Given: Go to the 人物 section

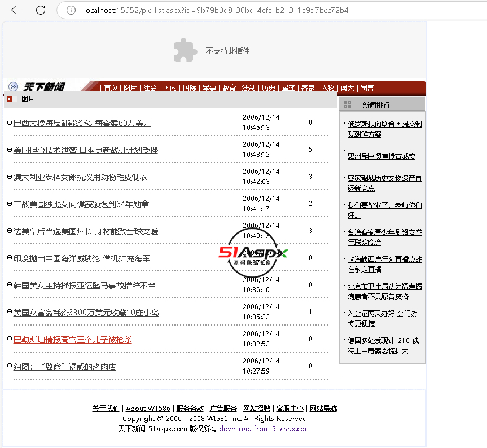Looking at the screenshot, I should click(x=328, y=88).
